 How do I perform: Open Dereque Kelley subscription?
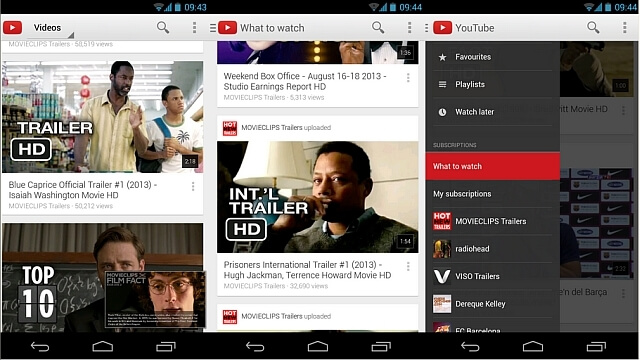(493, 304)
